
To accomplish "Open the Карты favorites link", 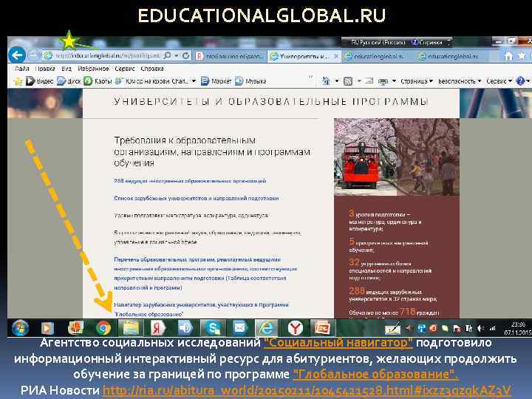I will 98,81.
